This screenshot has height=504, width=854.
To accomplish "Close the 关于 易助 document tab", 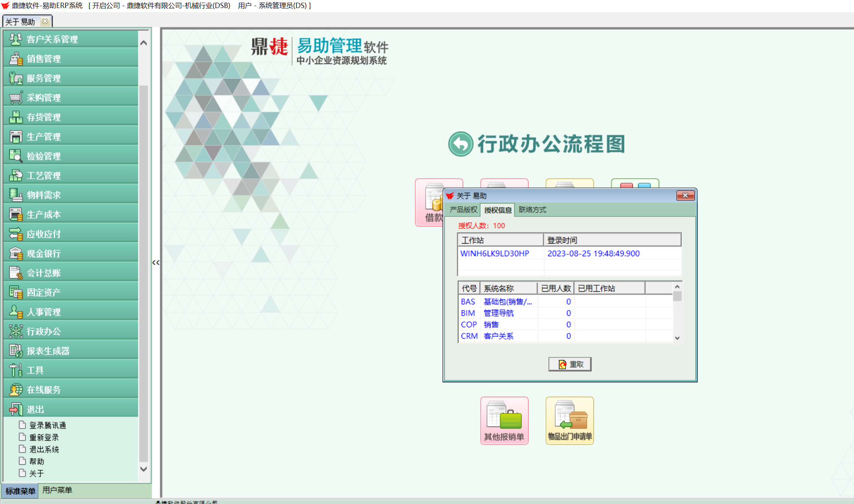I will (45, 21).
